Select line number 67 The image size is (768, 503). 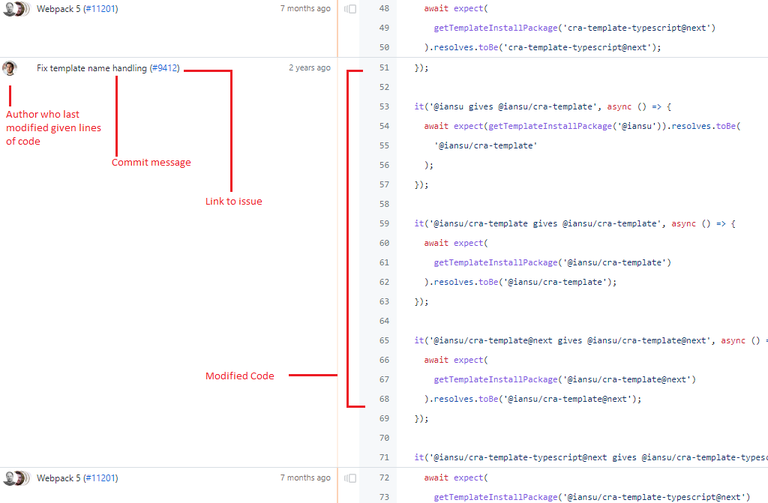pyautogui.click(x=384, y=380)
